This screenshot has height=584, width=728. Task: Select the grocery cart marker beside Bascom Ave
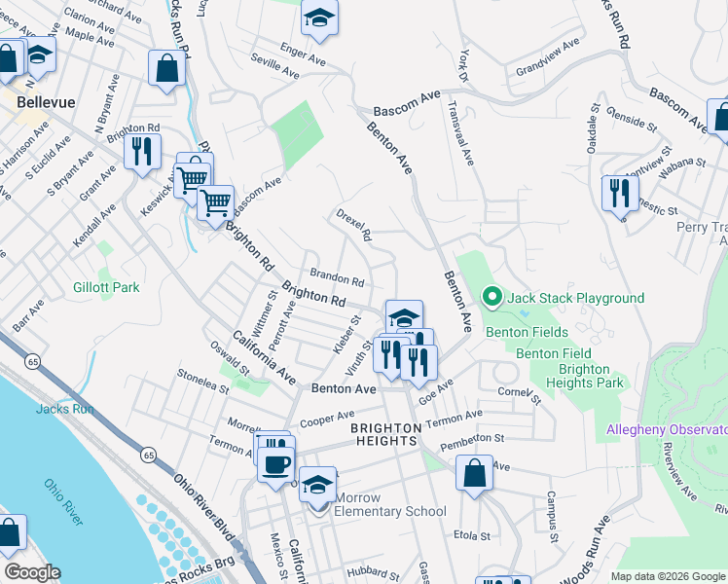pyautogui.click(x=215, y=205)
